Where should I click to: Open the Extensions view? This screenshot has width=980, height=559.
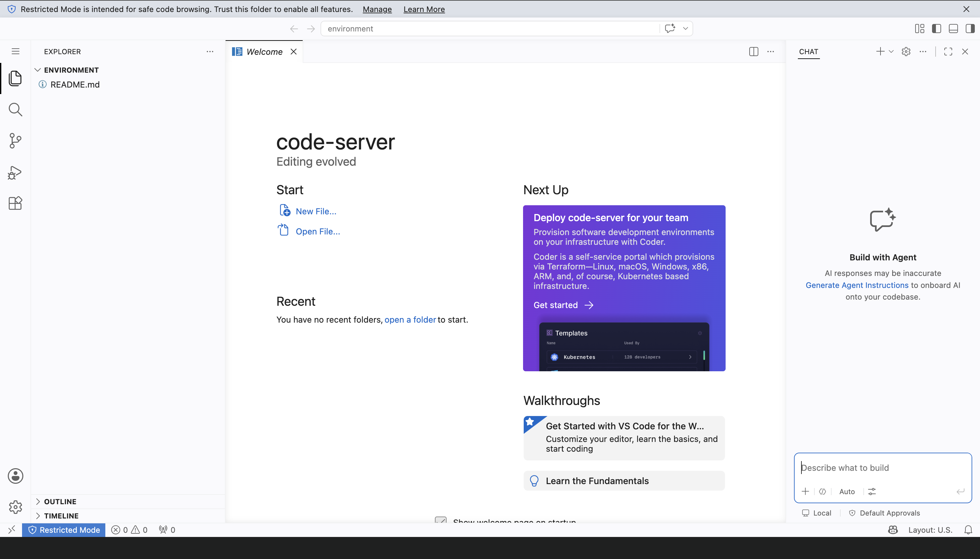[15, 203]
